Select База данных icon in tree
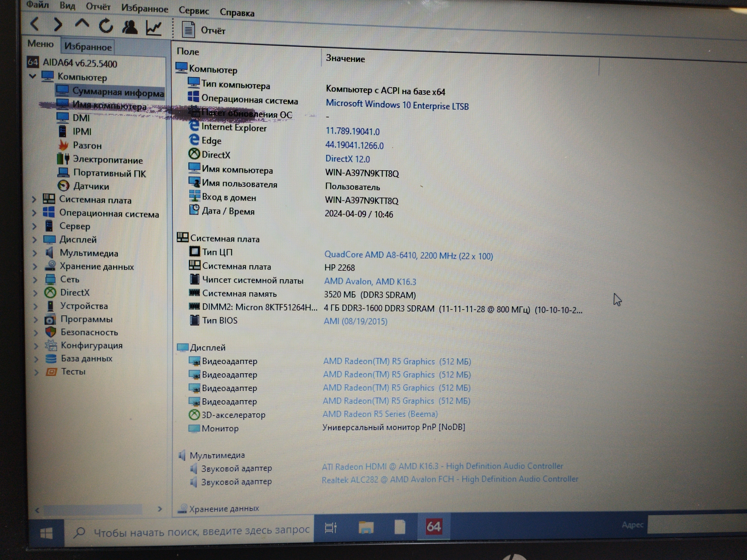Screen dimensions: 747x560 click(x=51, y=359)
